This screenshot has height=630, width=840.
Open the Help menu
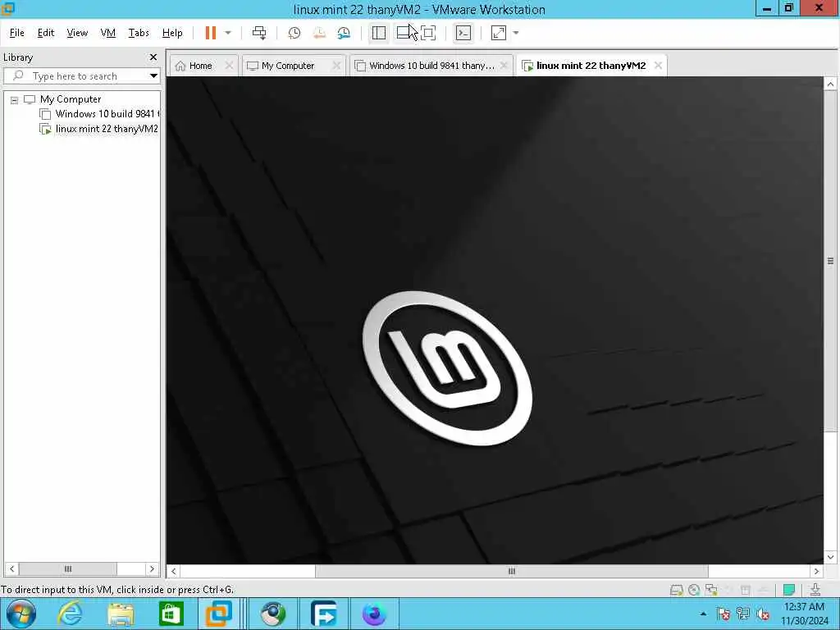[x=172, y=33]
